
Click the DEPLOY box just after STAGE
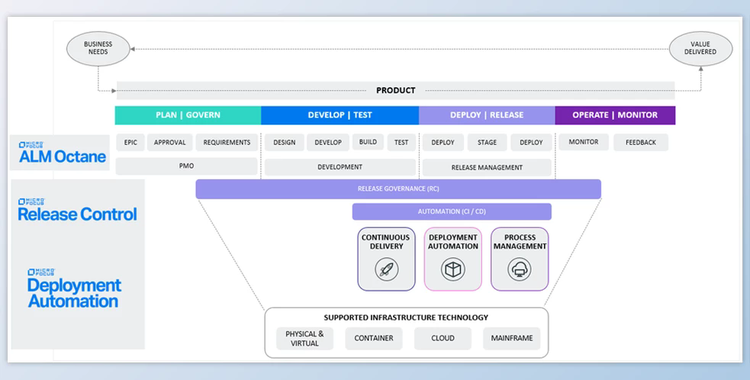pyautogui.click(x=531, y=143)
